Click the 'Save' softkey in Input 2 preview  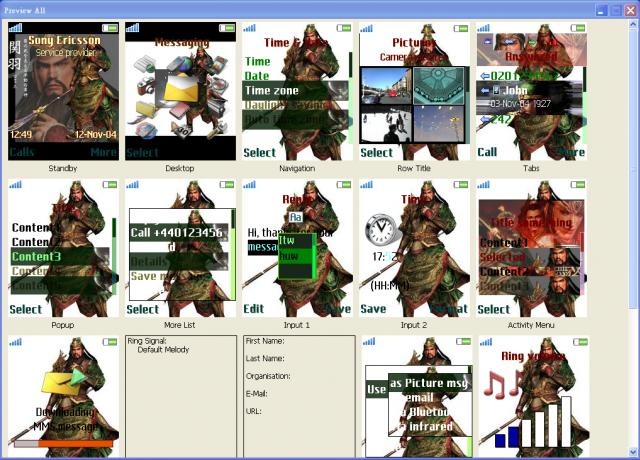(x=373, y=309)
